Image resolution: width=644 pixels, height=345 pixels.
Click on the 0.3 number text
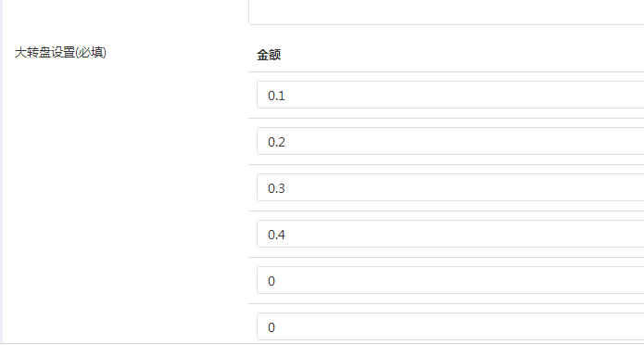pos(276,189)
